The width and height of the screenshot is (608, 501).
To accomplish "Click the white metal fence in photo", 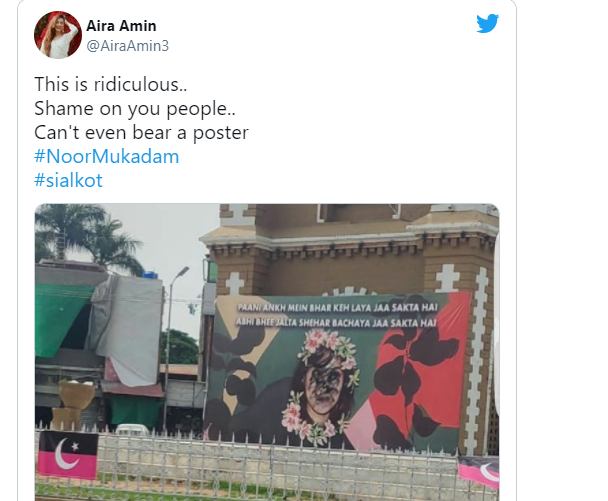I will click(267, 463).
